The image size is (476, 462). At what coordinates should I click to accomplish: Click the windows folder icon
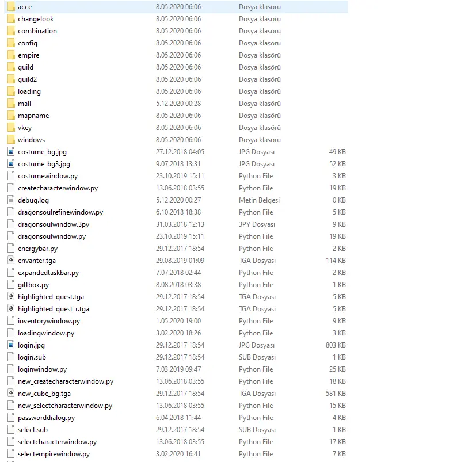11,140
